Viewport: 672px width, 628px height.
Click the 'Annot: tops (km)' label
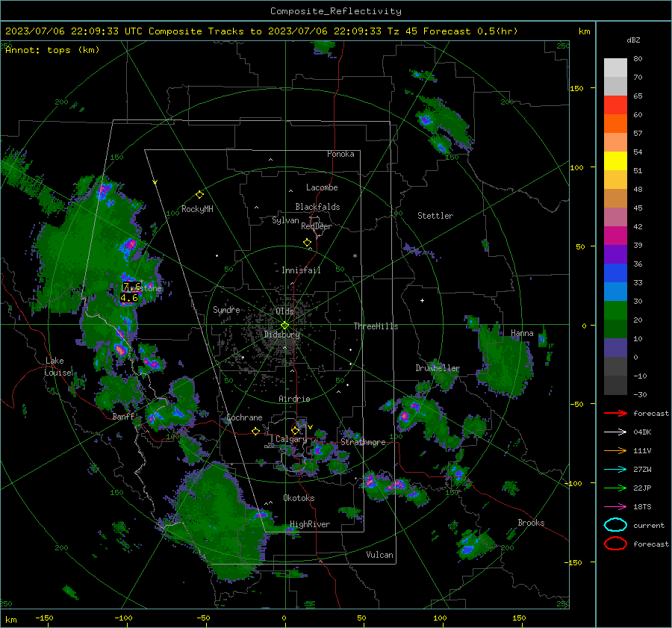point(52,50)
